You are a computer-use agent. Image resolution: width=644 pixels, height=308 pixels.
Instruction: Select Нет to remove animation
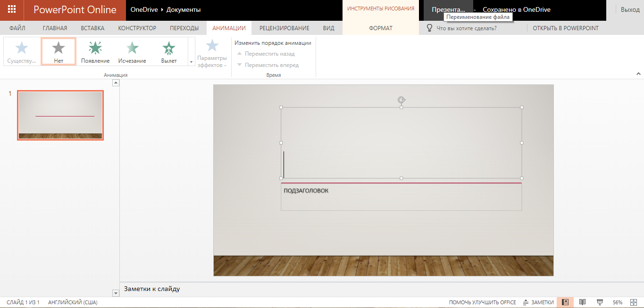58,52
